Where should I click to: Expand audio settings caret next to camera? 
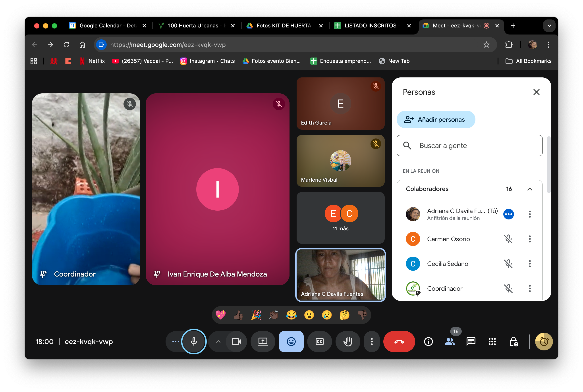(x=218, y=342)
